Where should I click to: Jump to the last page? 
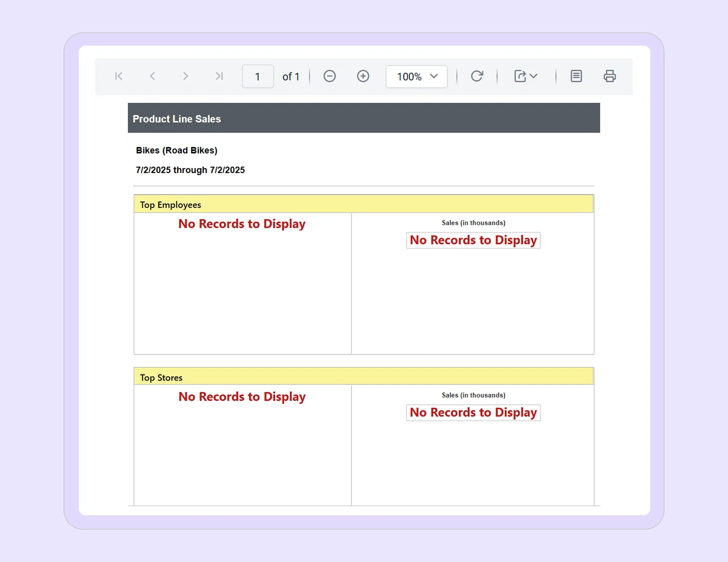tap(218, 76)
